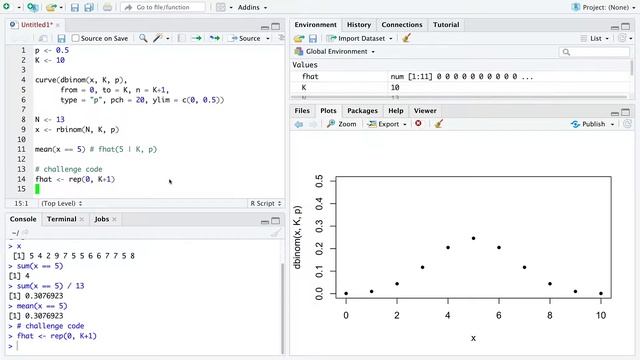The height and width of the screenshot is (360, 640).
Task: Switch to the Jobs tab
Action: (102, 219)
